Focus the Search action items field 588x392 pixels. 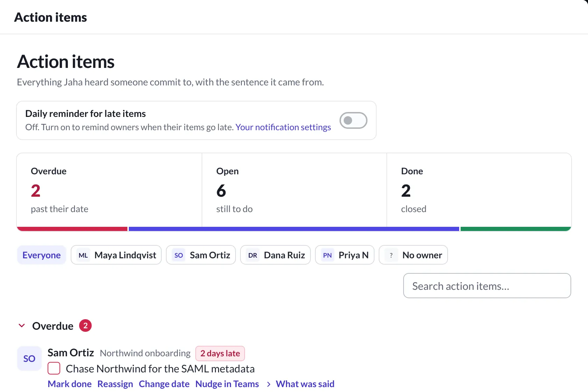[x=487, y=286]
